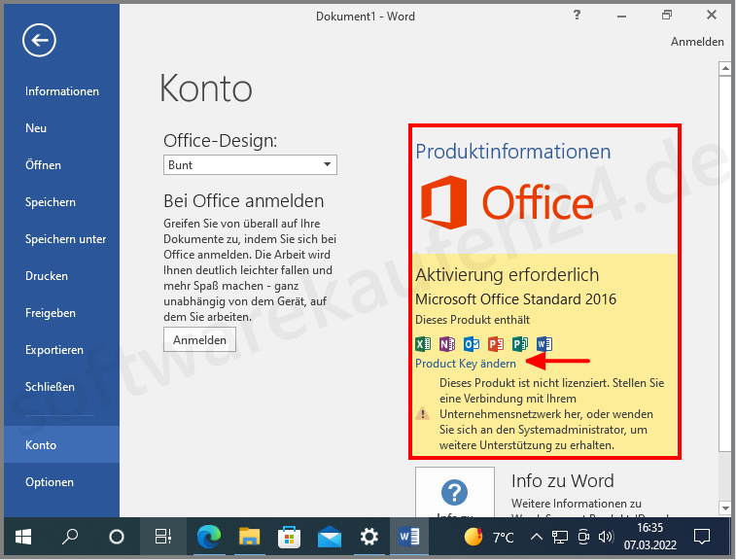Click the Produktinformationen heading

click(x=513, y=152)
